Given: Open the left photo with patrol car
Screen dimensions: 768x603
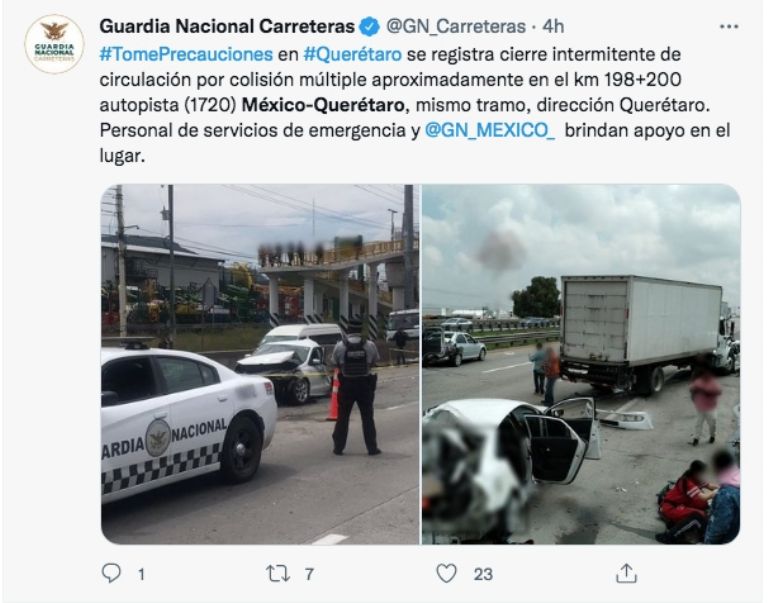Looking at the screenshot, I should [260, 364].
